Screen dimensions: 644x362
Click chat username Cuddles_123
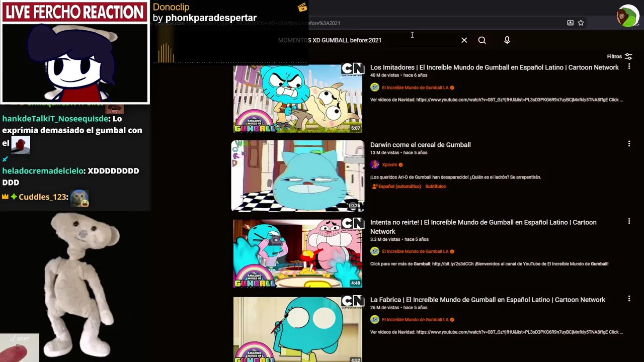pyautogui.click(x=43, y=197)
